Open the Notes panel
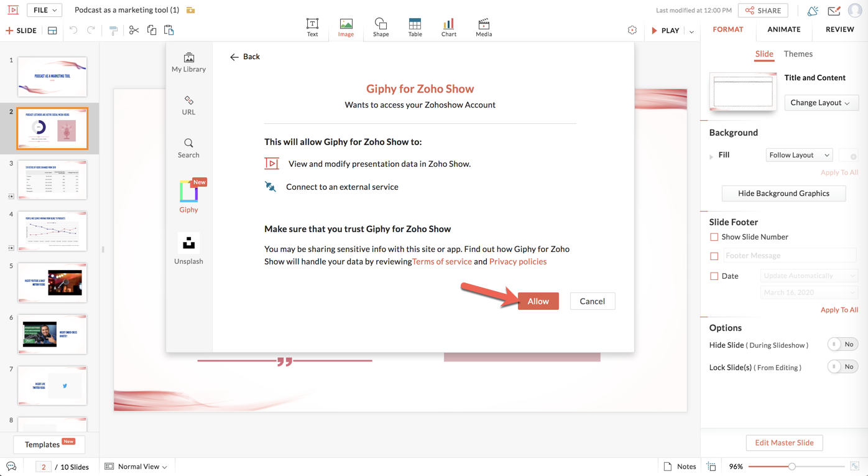The height and width of the screenshot is (476, 868). pyautogui.click(x=680, y=467)
